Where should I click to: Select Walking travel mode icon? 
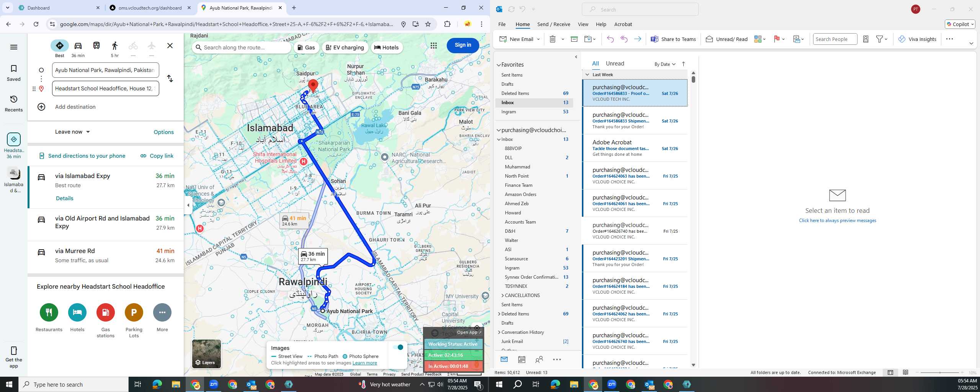tap(115, 46)
